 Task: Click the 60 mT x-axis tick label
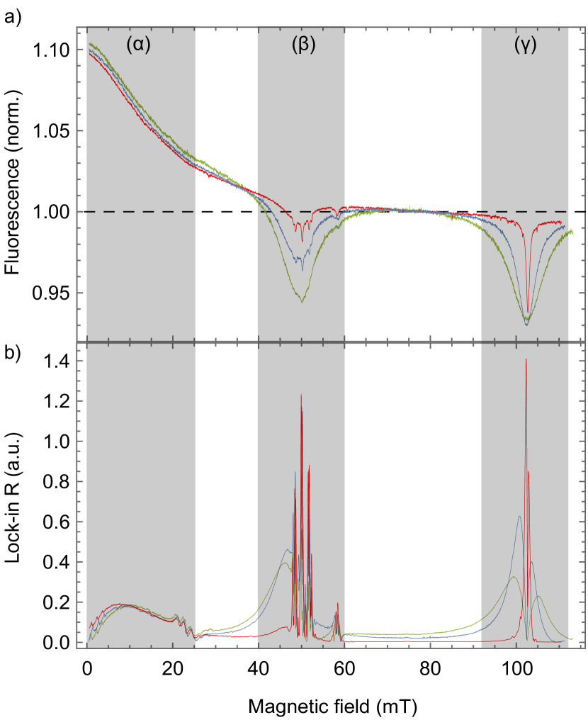click(x=344, y=669)
